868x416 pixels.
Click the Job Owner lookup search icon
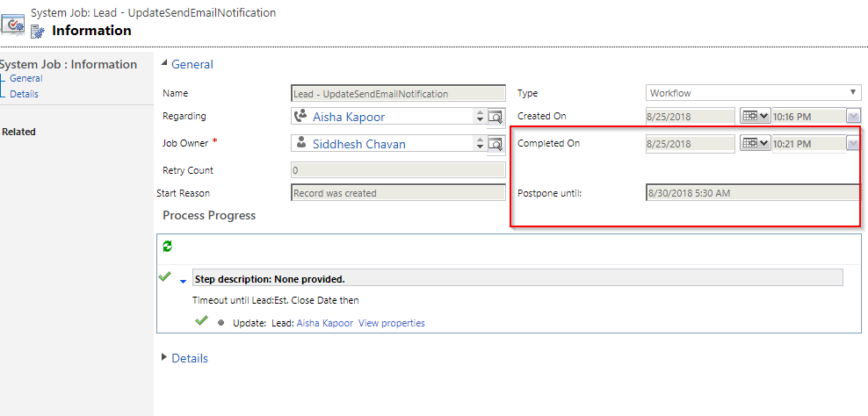[x=496, y=144]
